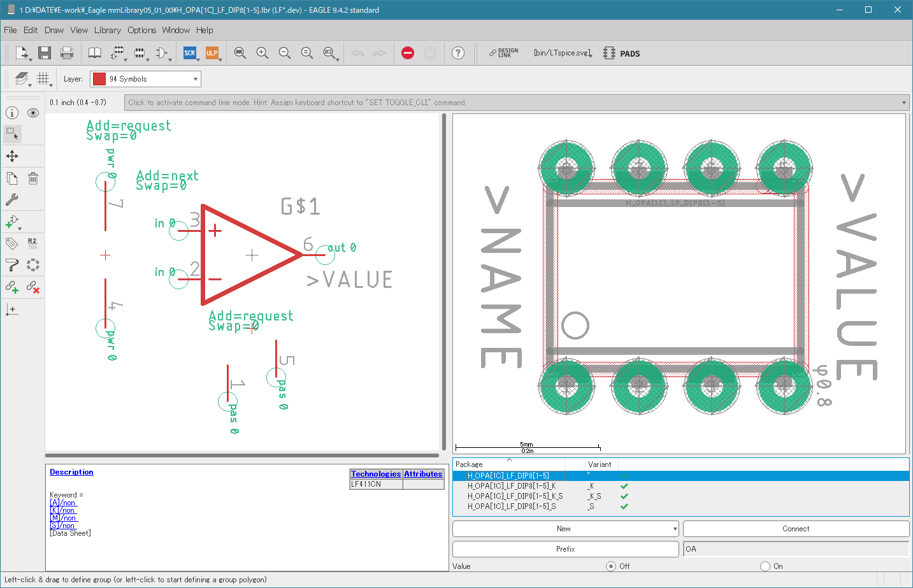Click the red Stop command icon
The width and height of the screenshot is (913, 588).
[408, 53]
